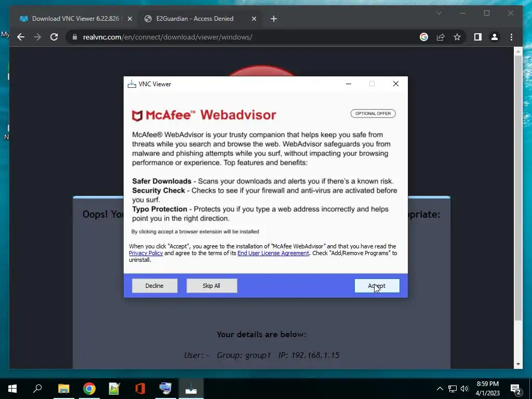This screenshot has width=532, height=399.
Task: Toggle Chrome side panel
Action: (x=478, y=37)
